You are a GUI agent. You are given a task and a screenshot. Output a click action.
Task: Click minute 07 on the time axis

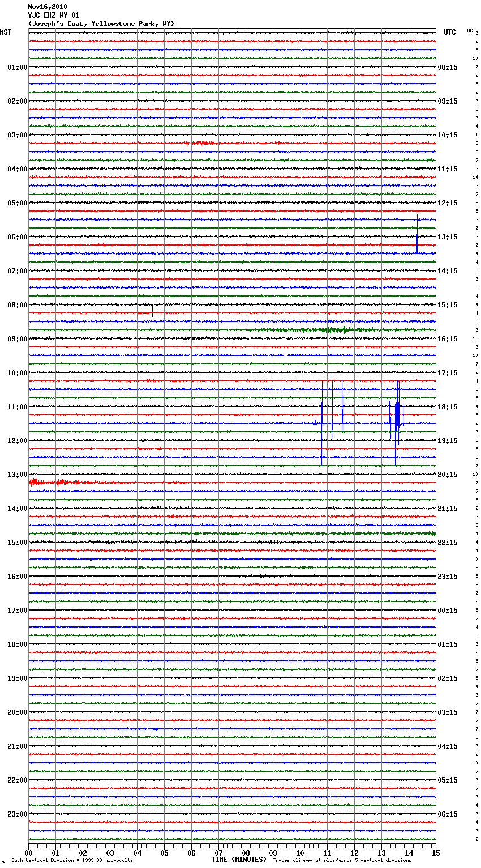click(x=218, y=853)
